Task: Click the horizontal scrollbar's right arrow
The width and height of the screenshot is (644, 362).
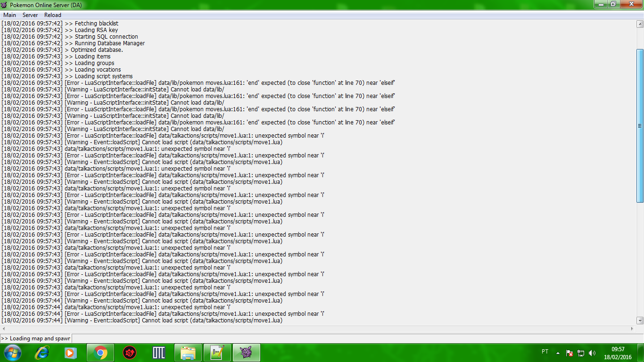Action: tap(632, 329)
